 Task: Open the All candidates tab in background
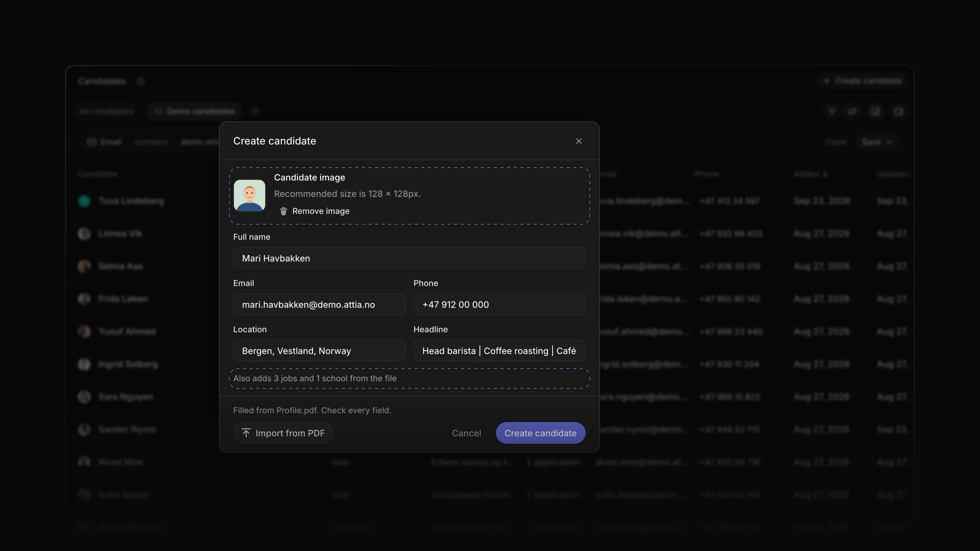[x=106, y=111]
